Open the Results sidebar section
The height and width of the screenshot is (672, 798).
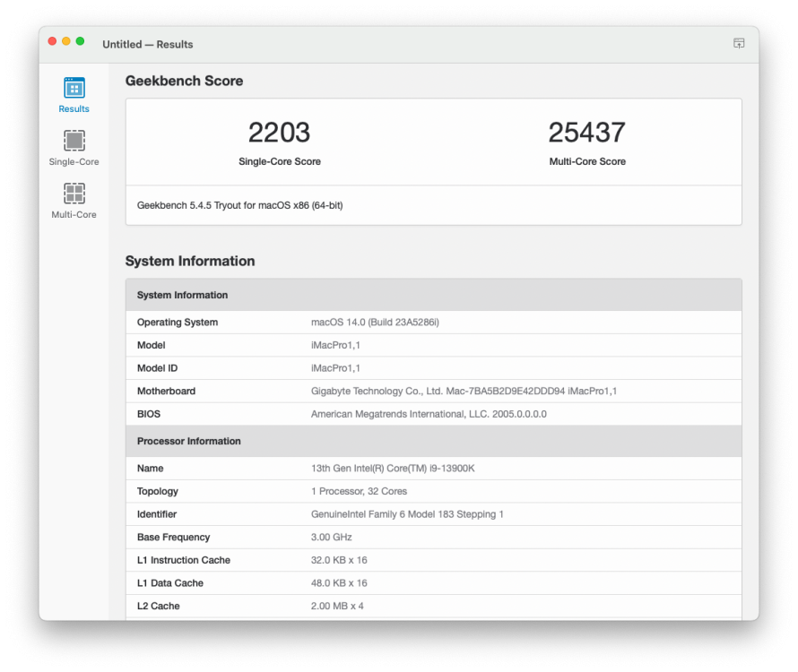[74, 95]
